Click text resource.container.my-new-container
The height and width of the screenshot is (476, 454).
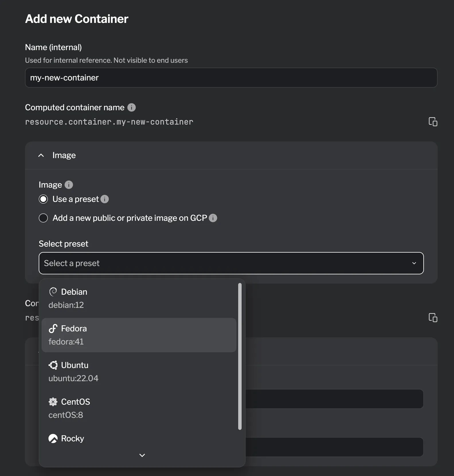[109, 122]
